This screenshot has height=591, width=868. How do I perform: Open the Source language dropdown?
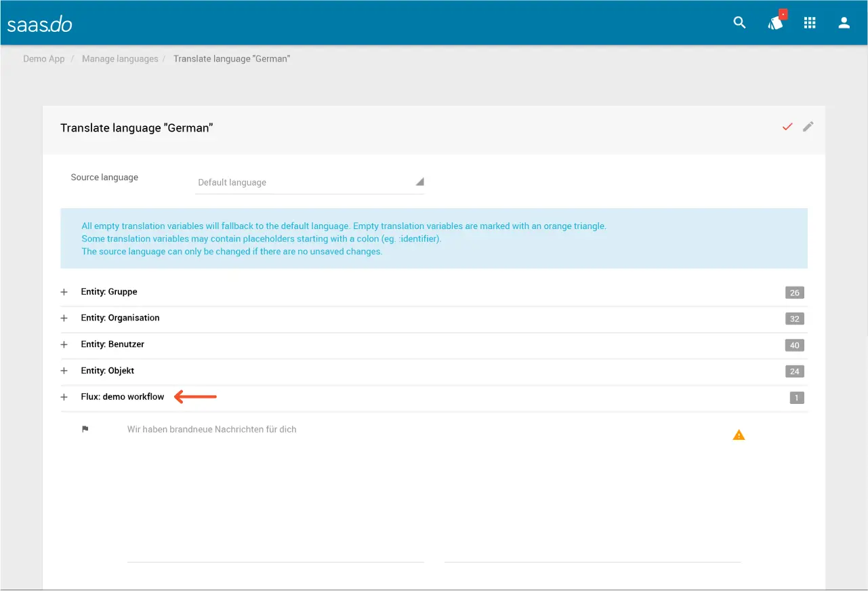(x=309, y=182)
